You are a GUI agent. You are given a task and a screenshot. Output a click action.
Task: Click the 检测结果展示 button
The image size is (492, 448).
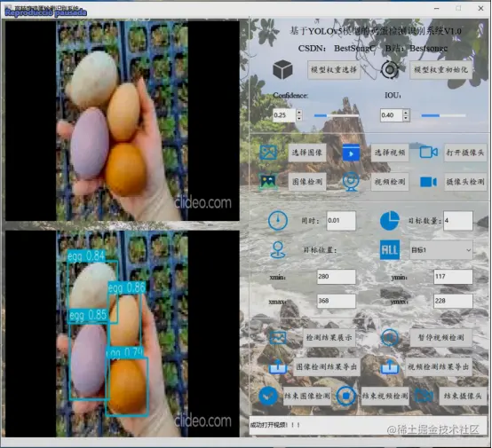(x=329, y=338)
